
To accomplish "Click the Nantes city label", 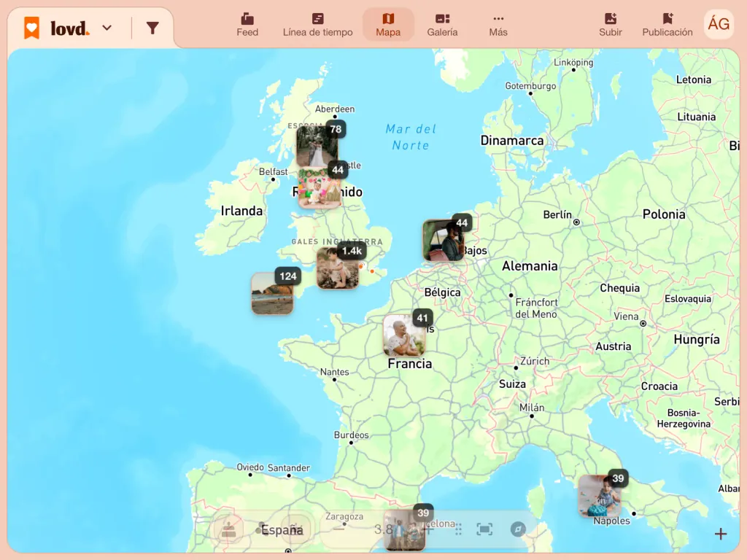I will tap(334, 372).
